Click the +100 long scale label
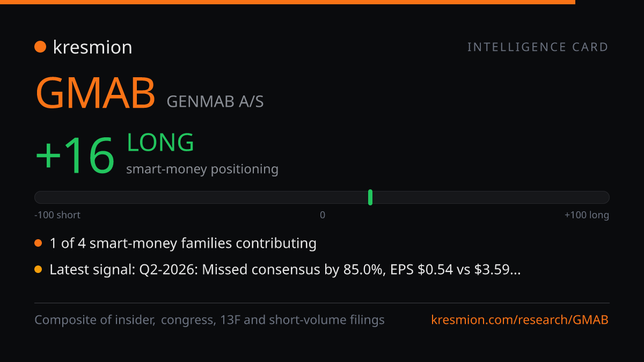This screenshot has height=362, width=644. [x=587, y=215]
